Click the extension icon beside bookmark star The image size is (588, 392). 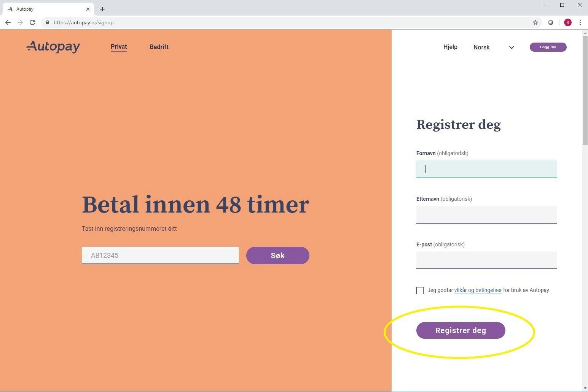pos(551,22)
